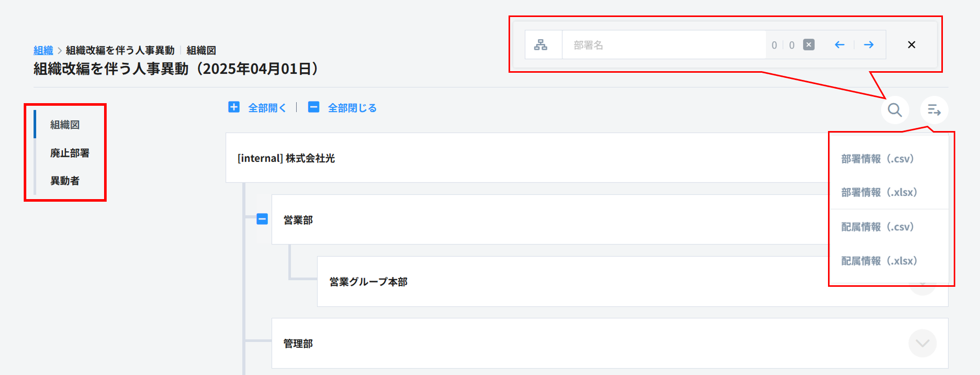Focus the 部署名 search input field
Screen dimensions: 980x375
(x=664, y=45)
